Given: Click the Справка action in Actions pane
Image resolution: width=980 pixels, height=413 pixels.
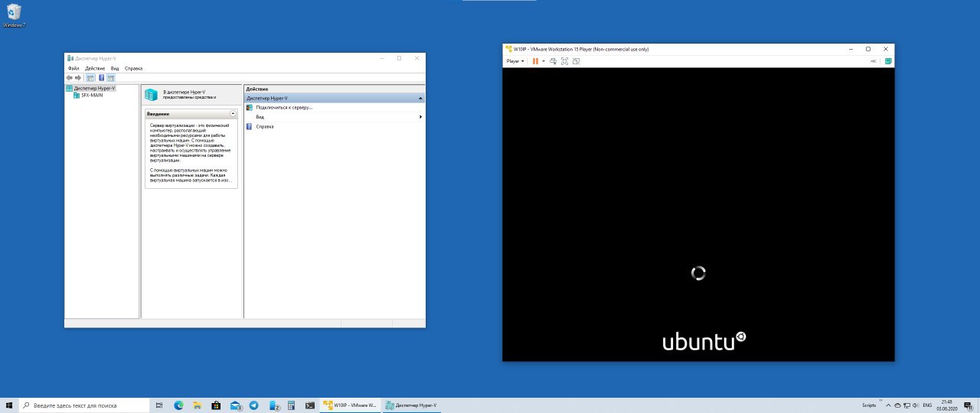Looking at the screenshot, I should coord(265,126).
